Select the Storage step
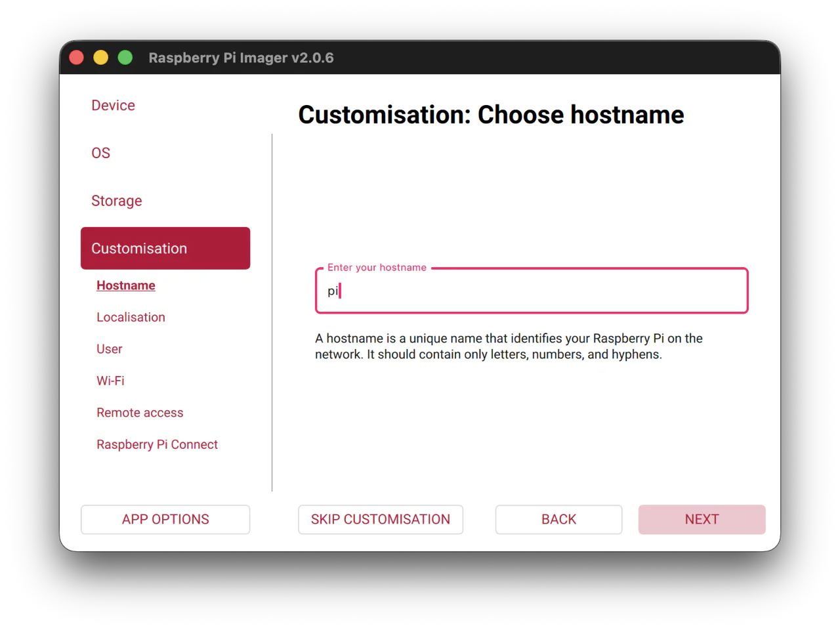840x630 pixels. click(x=116, y=201)
